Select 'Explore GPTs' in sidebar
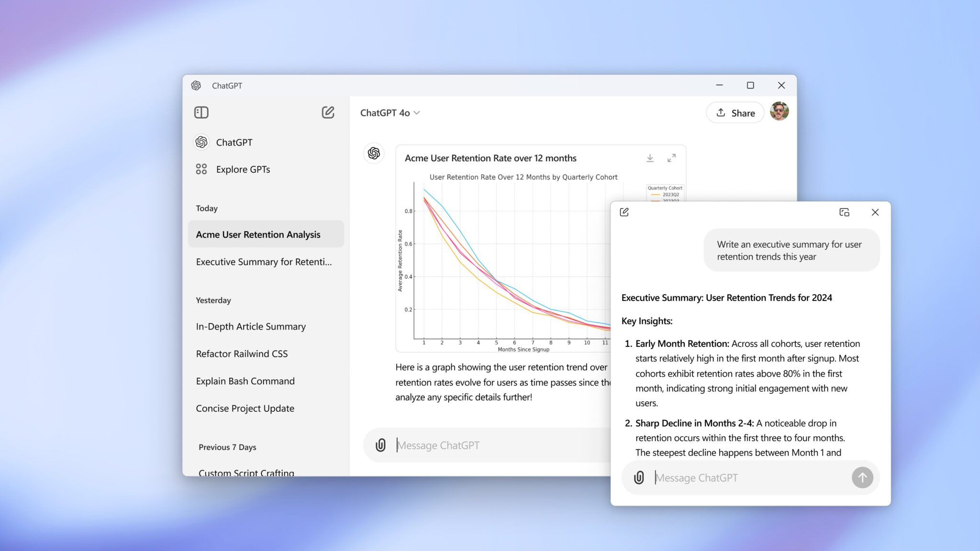 tap(243, 169)
